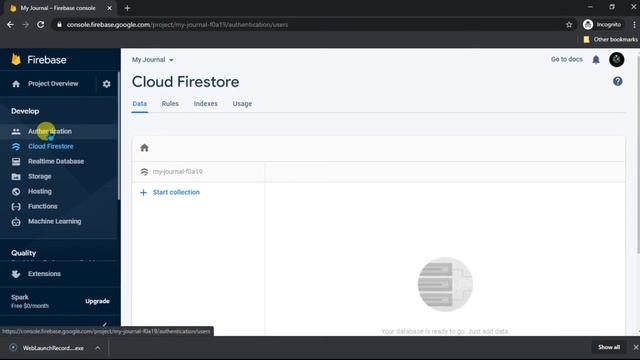
Task: Close the My Journal browser tab
Action: click(x=109, y=8)
